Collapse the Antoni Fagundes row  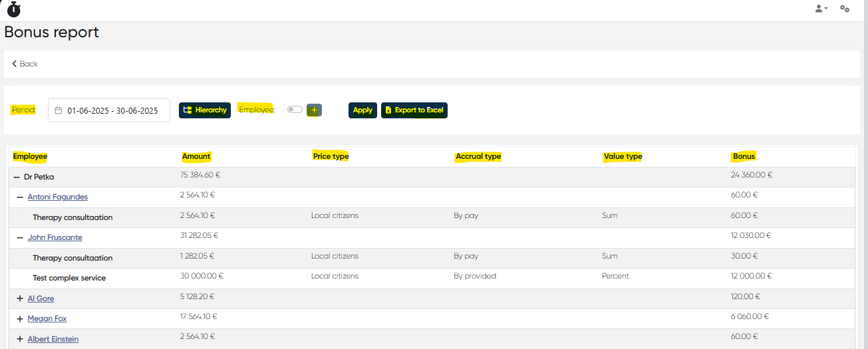click(x=21, y=197)
